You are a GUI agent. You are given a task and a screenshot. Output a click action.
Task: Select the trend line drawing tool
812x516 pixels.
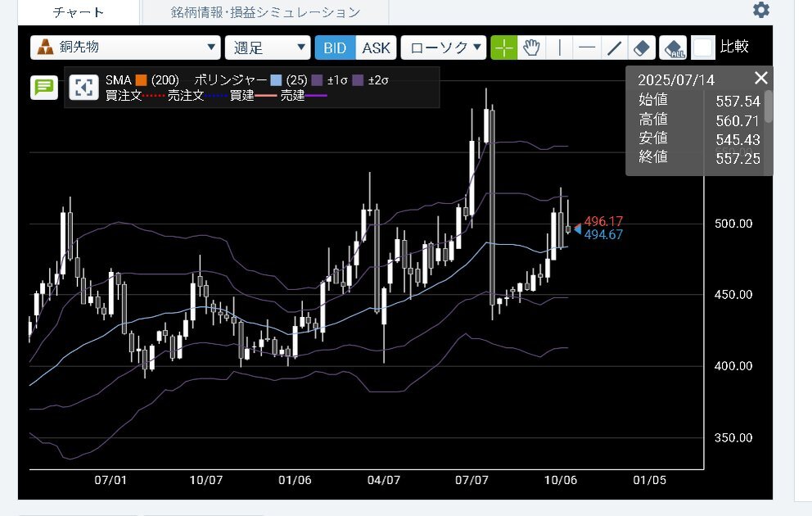click(x=614, y=48)
